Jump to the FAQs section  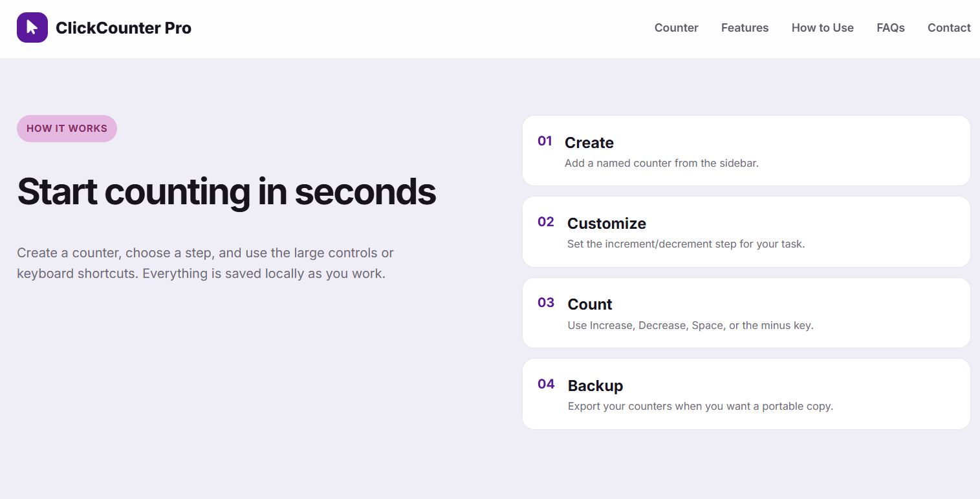tap(890, 28)
